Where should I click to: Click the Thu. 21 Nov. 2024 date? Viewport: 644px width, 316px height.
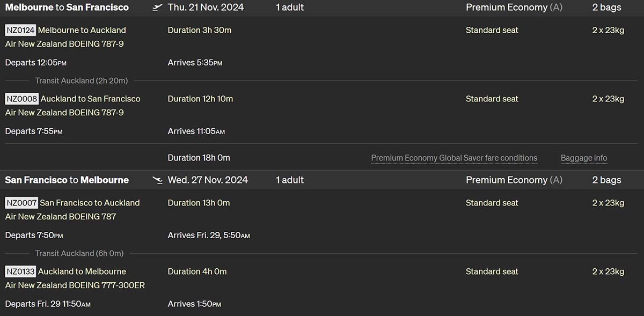206,8
